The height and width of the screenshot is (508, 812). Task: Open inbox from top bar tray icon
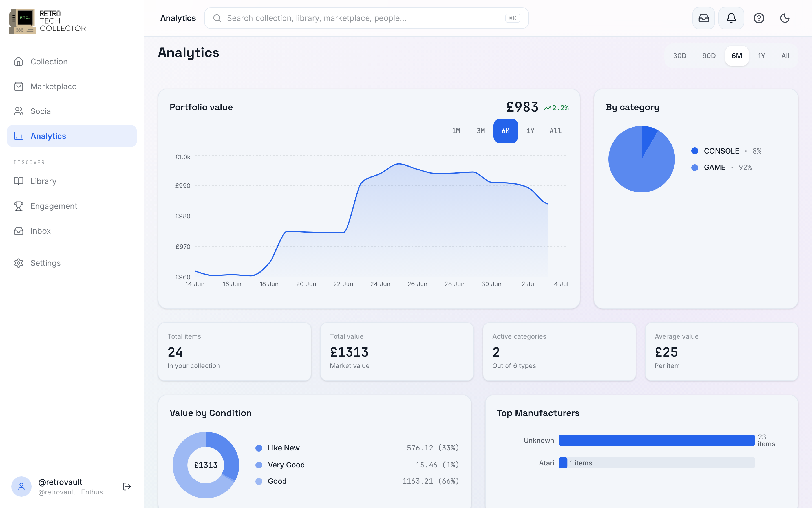coord(704,18)
